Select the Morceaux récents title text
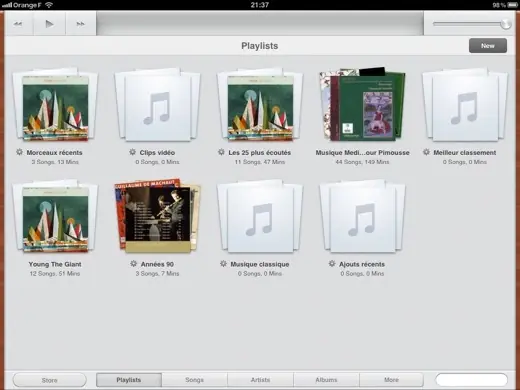The width and height of the screenshot is (520, 390). pos(54,153)
